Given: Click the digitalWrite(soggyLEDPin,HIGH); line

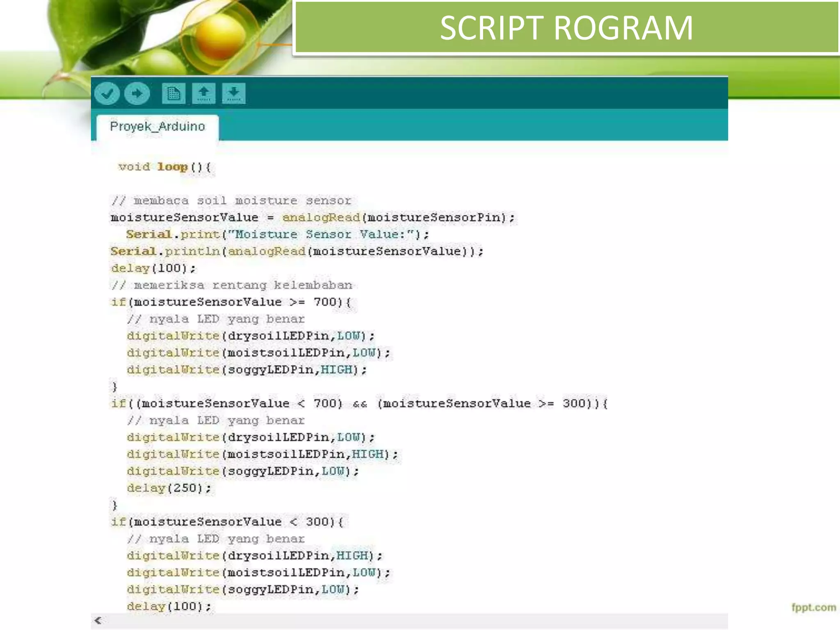Looking at the screenshot, I should 247,370.
